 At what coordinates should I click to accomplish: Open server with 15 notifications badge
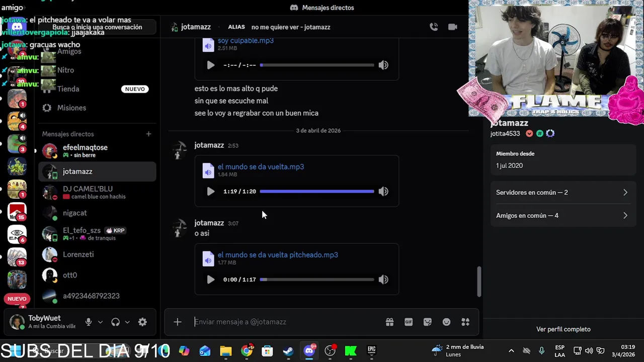pos(17,212)
